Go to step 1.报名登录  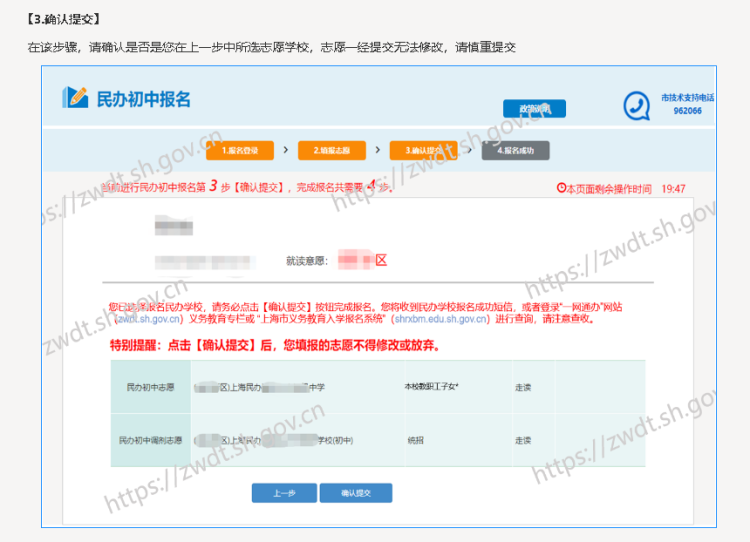[x=240, y=150]
